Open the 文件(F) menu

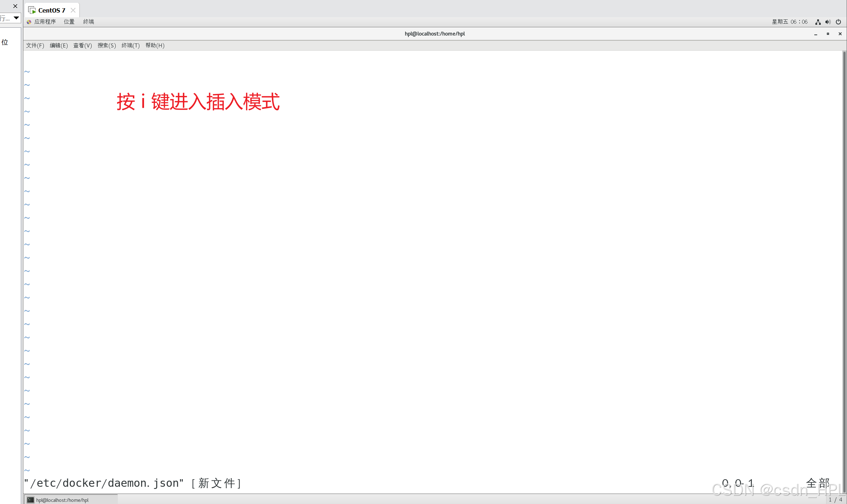point(35,45)
